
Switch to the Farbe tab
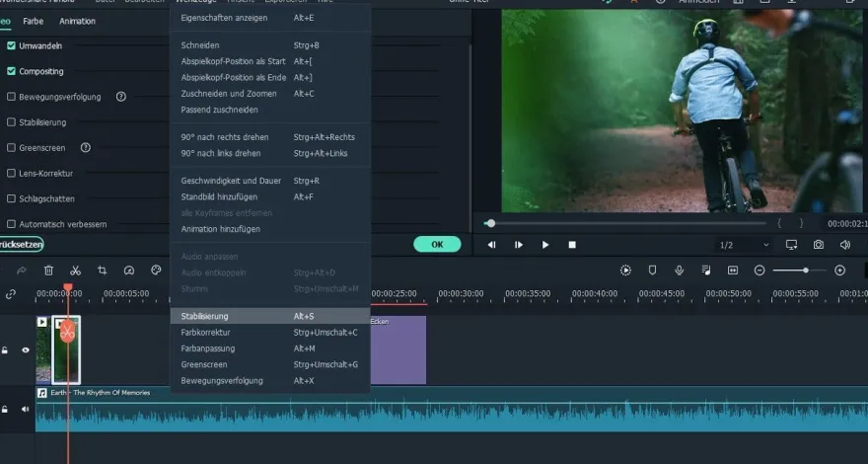(x=34, y=21)
